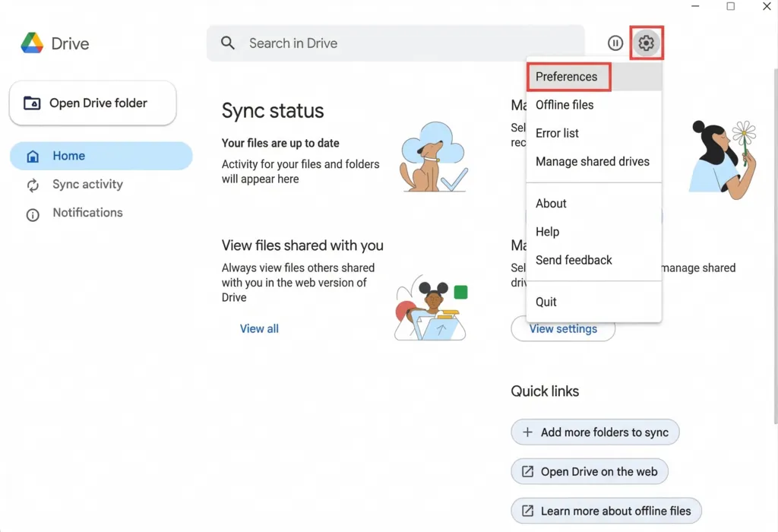The height and width of the screenshot is (532, 778).
Task: Click the Sync activity arrows icon
Action: coord(33,185)
